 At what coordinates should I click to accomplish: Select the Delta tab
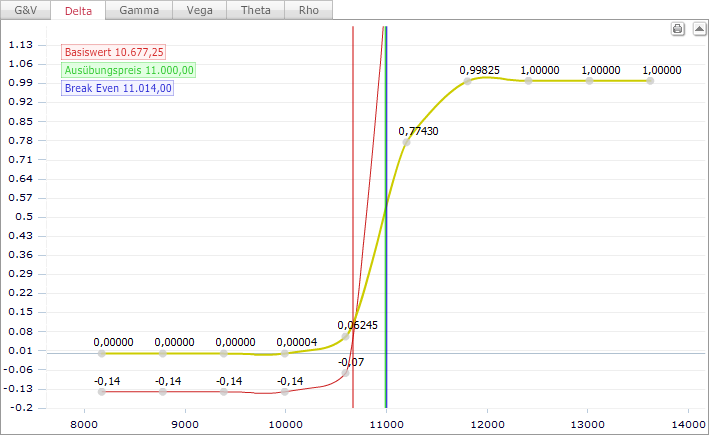click(x=78, y=11)
